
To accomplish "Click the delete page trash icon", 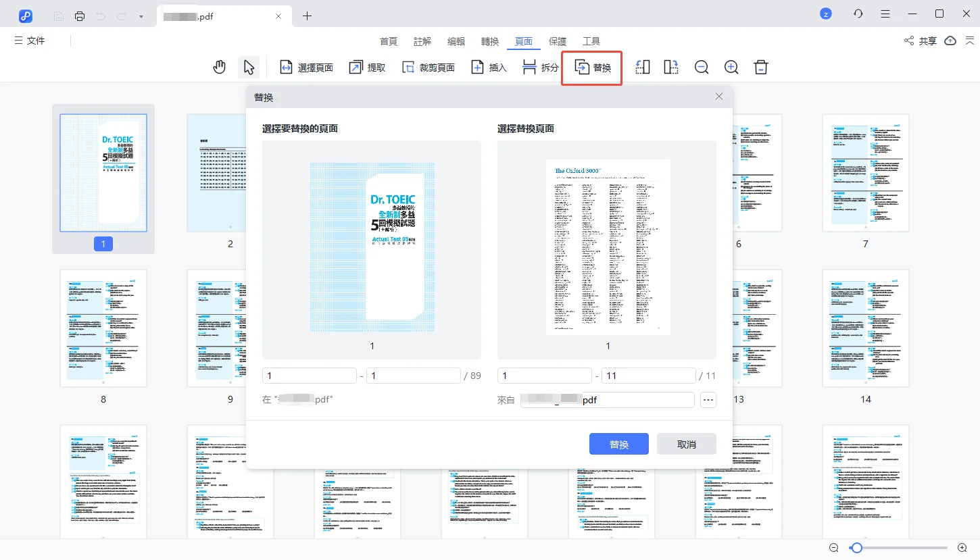I will (x=760, y=67).
